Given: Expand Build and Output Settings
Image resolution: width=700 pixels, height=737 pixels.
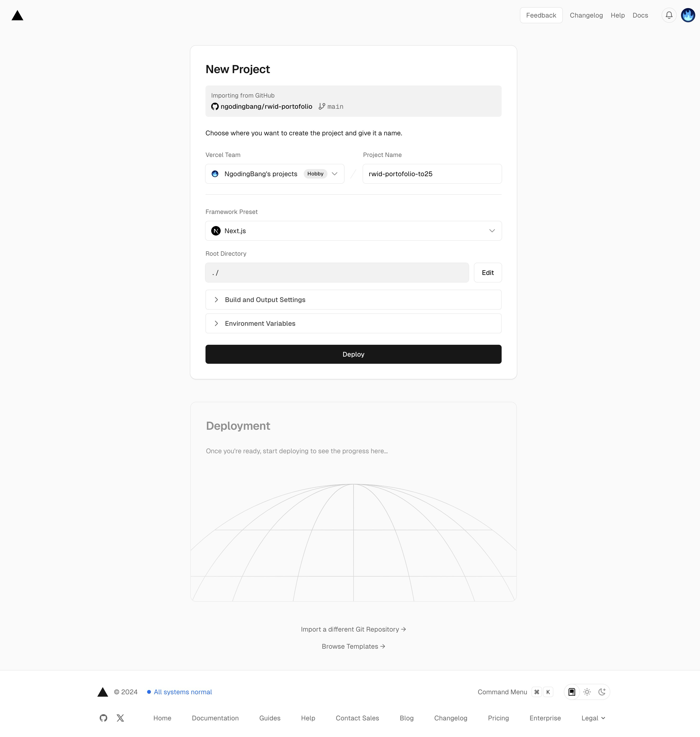Looking at the screenshot, I should point(353,299).
